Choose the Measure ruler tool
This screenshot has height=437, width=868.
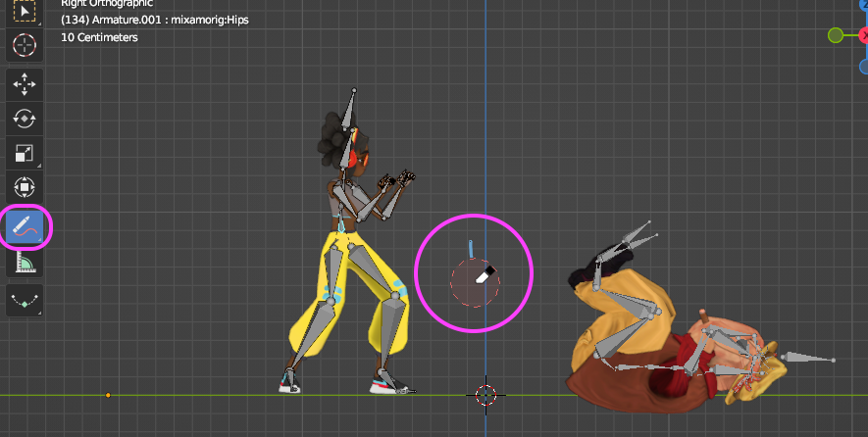pyautogui.click(x=25, y=261)
